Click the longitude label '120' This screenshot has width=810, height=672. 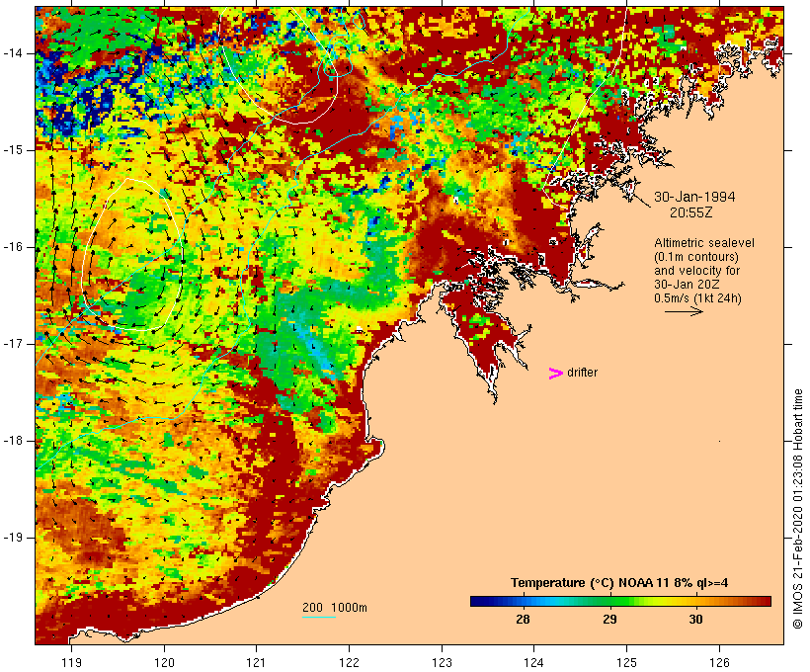click(164, 662)
